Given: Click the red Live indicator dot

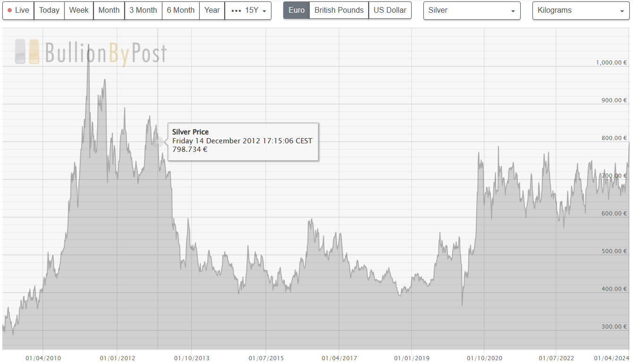Looking at the screenshot, I should click(x=10, y=10).
